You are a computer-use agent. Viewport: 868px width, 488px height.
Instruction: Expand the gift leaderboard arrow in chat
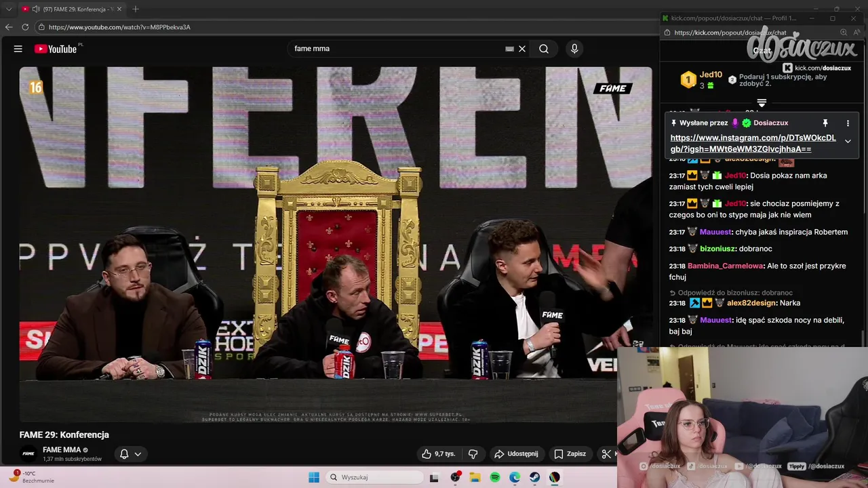click(762, 103)
